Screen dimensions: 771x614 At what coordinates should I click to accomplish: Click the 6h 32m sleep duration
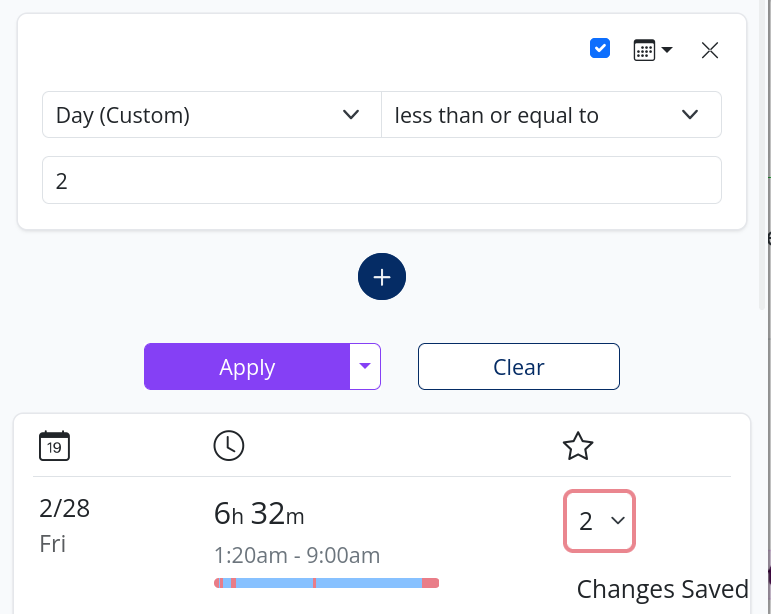coord(259,514)
